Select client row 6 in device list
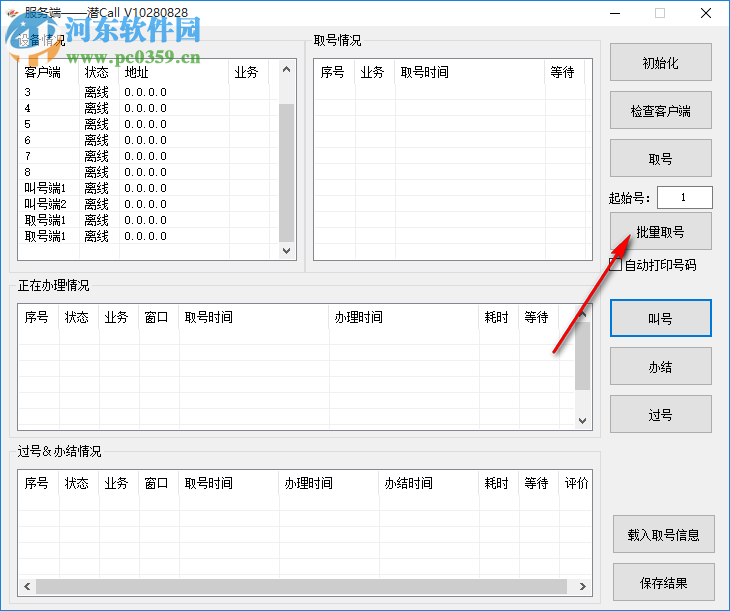The height and width of the screenshot is (611, 730). pos(148,140)
